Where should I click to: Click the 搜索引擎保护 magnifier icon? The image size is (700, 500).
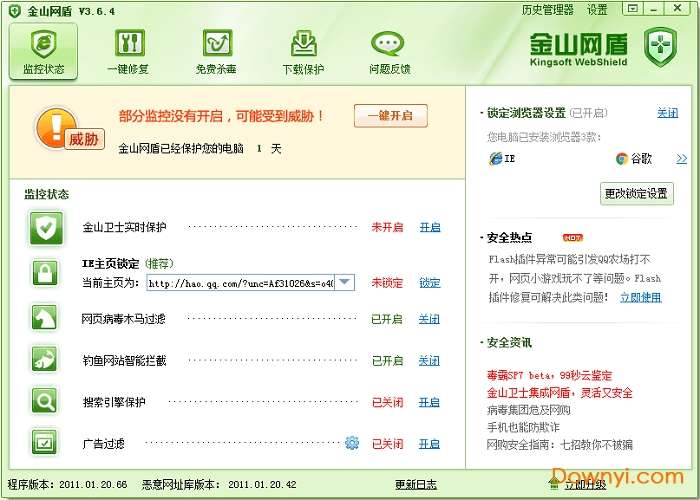[x=44, y=400]
